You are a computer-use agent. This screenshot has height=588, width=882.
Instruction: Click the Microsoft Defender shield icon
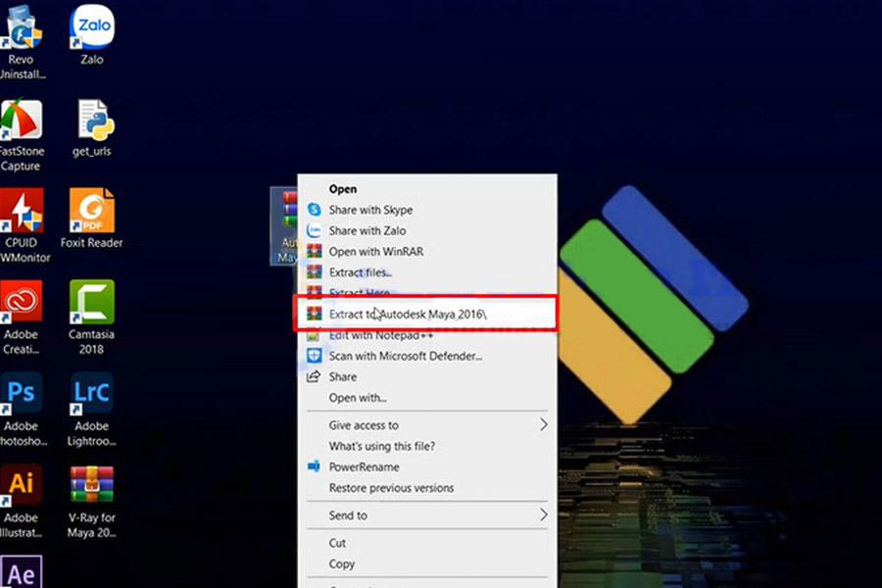click(314, 356)
